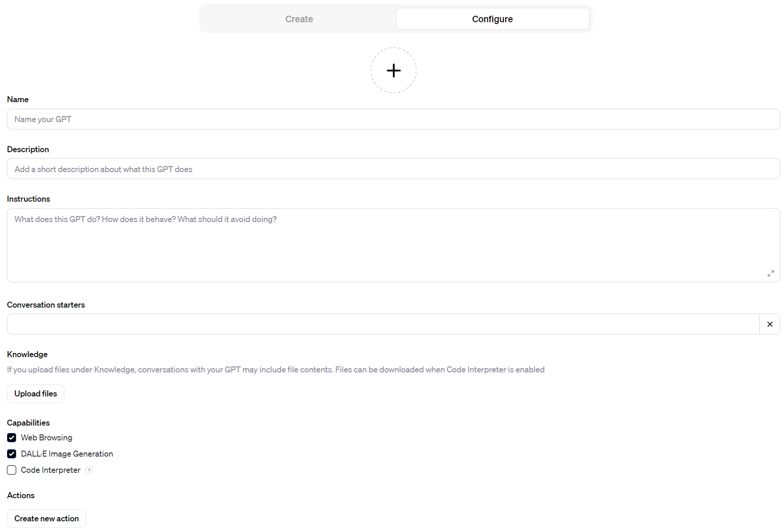Viewport: 782px width, 532px height.
Task: Open the Code Interpreter help question mark
Action: [89, 470]
